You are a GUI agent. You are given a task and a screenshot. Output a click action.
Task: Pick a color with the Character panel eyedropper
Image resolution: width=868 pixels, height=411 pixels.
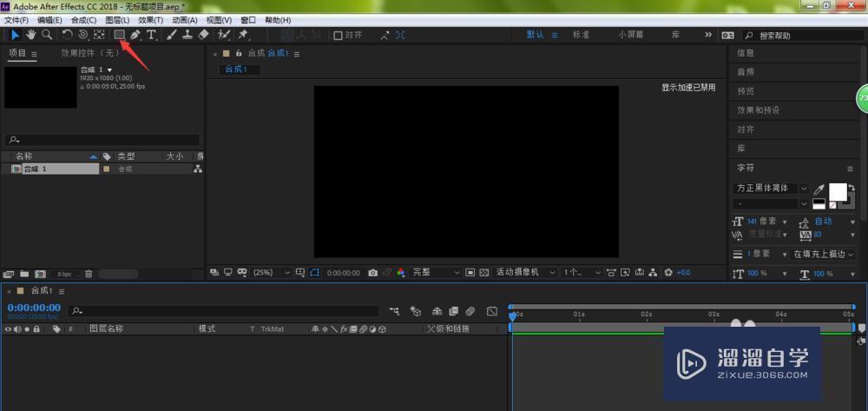tap(819, 189)
